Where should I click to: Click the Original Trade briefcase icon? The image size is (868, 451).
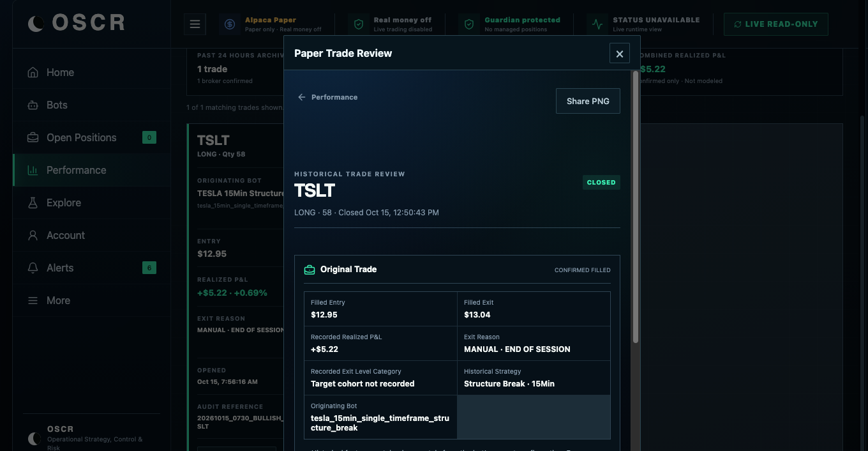[310, 270]
